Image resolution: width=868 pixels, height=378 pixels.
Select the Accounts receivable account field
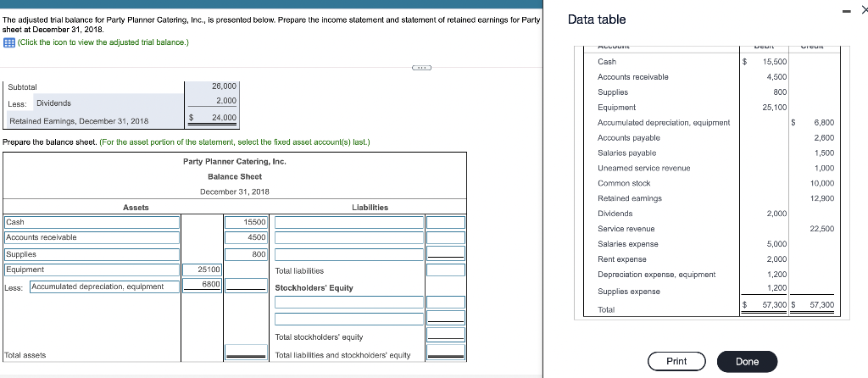tap(92, 237)
